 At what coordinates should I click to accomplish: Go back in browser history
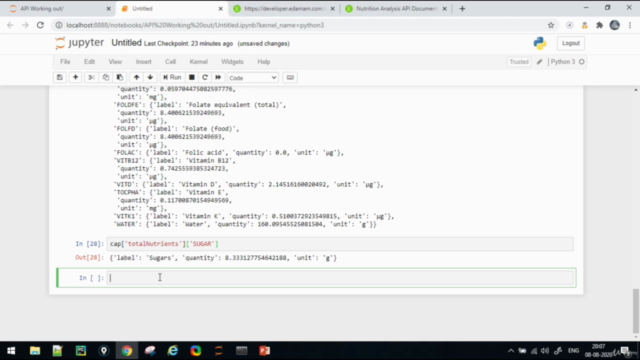(x=10, y=25)
